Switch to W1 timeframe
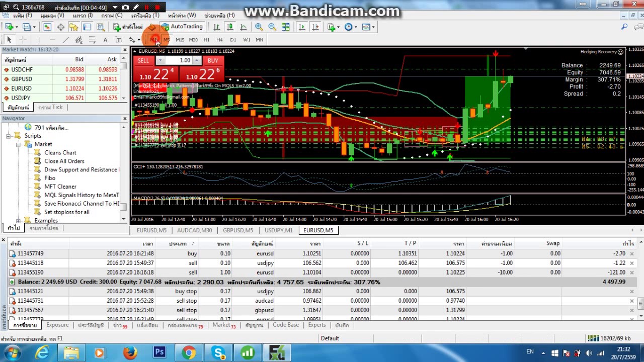This screenshot has height=362, width=644. click(x=247, y=40)
